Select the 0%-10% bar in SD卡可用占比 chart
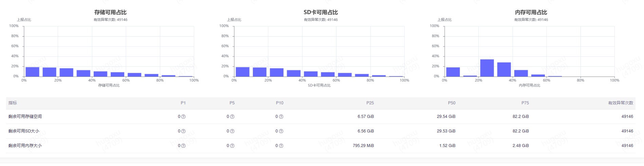Viewport: 644px width, 166px height. [x=242, y=72]
